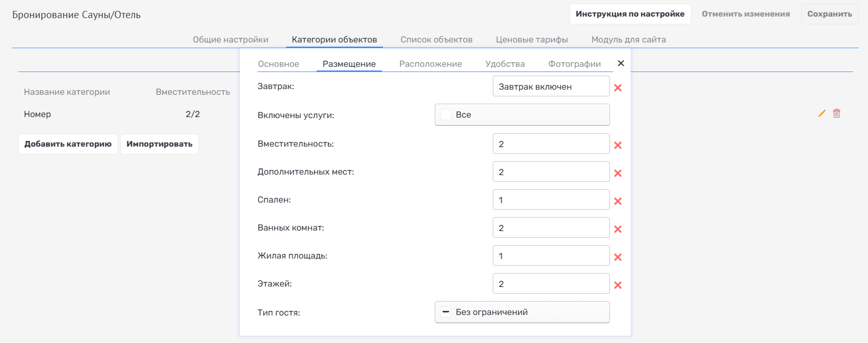Image resolution: width=868 pixels, height=343 pixels.
Task: Focus the Жилая площадь input field
Action: point(551,256)
